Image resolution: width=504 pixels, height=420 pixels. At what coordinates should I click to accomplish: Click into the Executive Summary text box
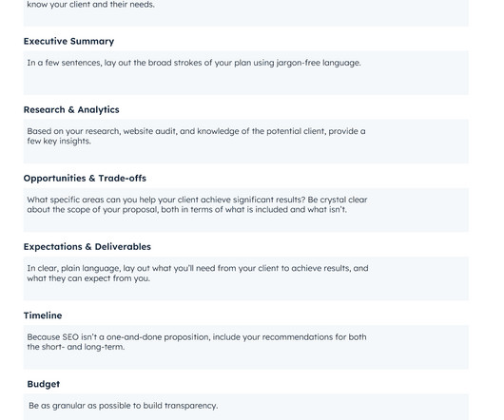point(246,73)
